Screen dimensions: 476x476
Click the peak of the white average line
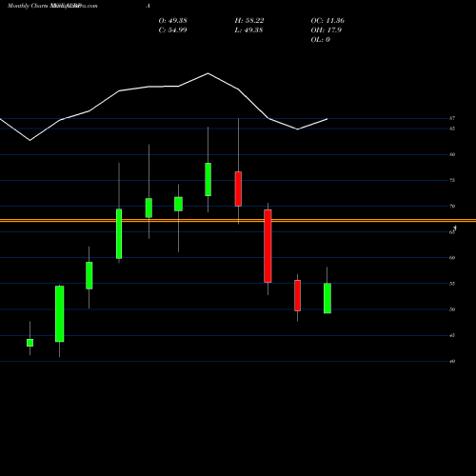pyautogui.click(x=208, y=73)
